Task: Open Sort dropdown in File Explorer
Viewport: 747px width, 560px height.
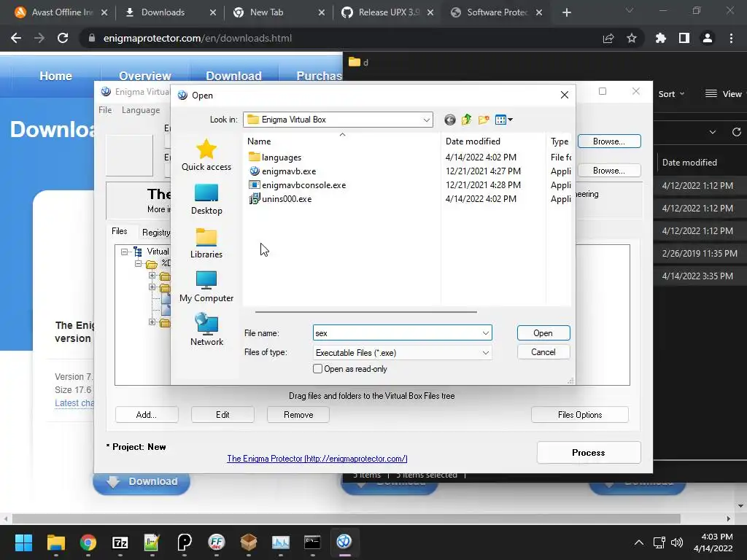Action: [671, 94]
